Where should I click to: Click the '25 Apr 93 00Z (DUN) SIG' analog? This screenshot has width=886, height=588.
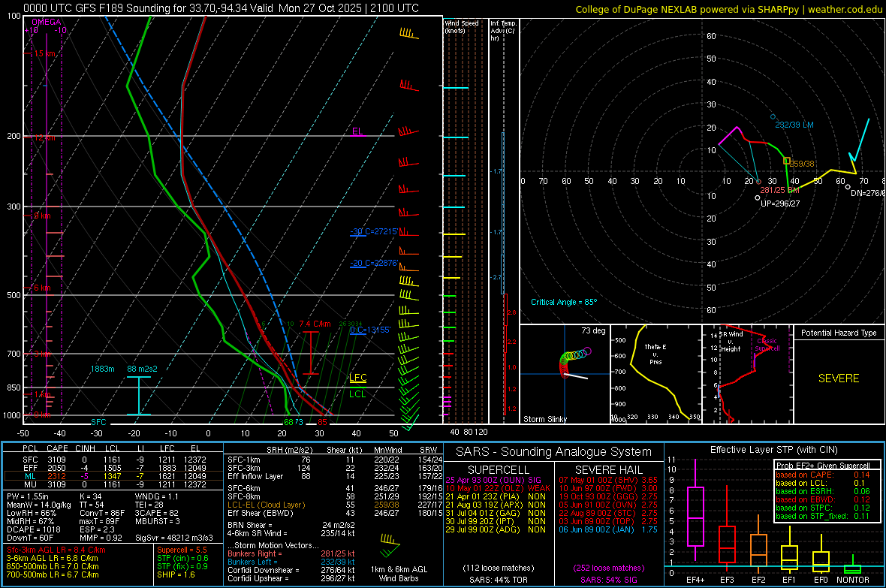(x=493, y=480)
